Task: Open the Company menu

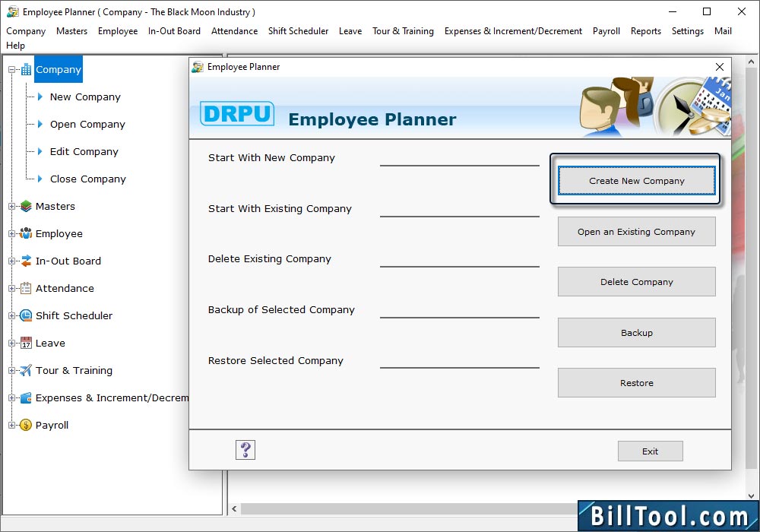Action: coord(26,31)
